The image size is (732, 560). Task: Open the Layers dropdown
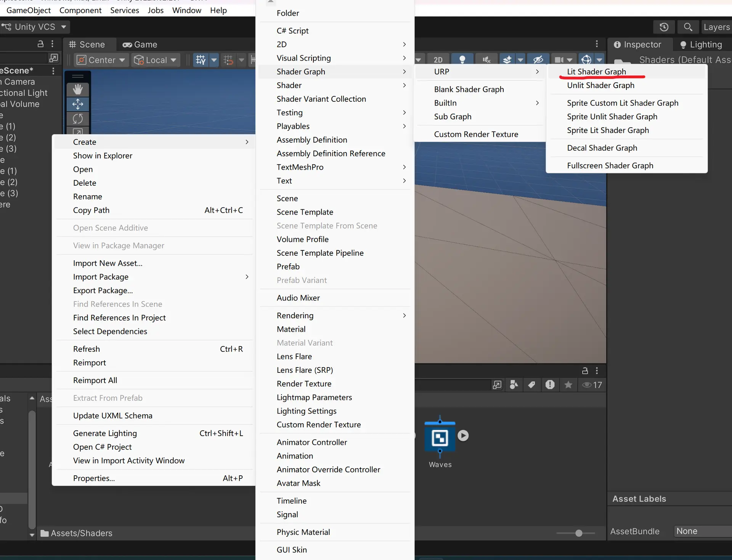(x=717, y=27)
